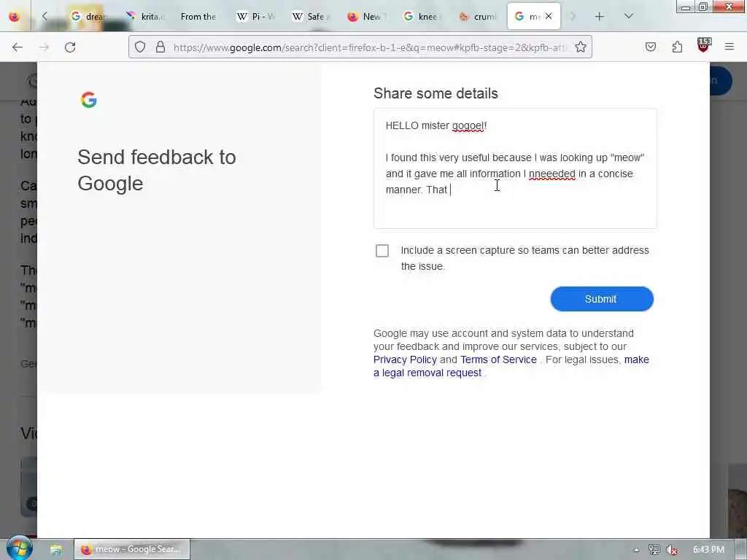Open the Privacy Policy link
The height and width of the screenshot is (560, 747).
(x=405, y=359)
